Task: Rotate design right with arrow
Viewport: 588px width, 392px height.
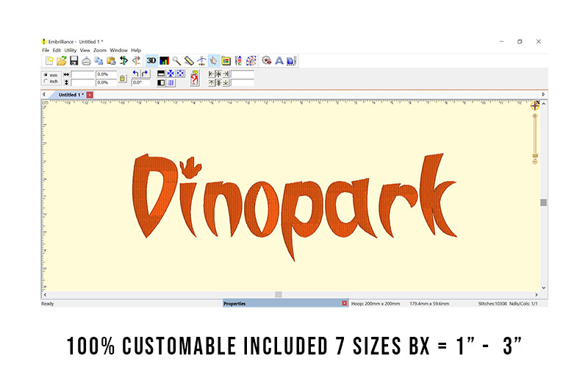Action: (x=145, y=74)
